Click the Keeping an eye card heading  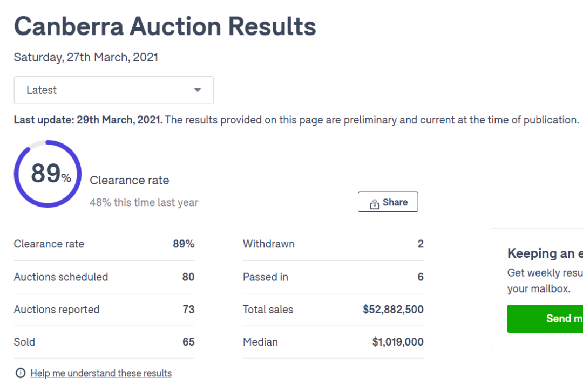coord(545,253)
